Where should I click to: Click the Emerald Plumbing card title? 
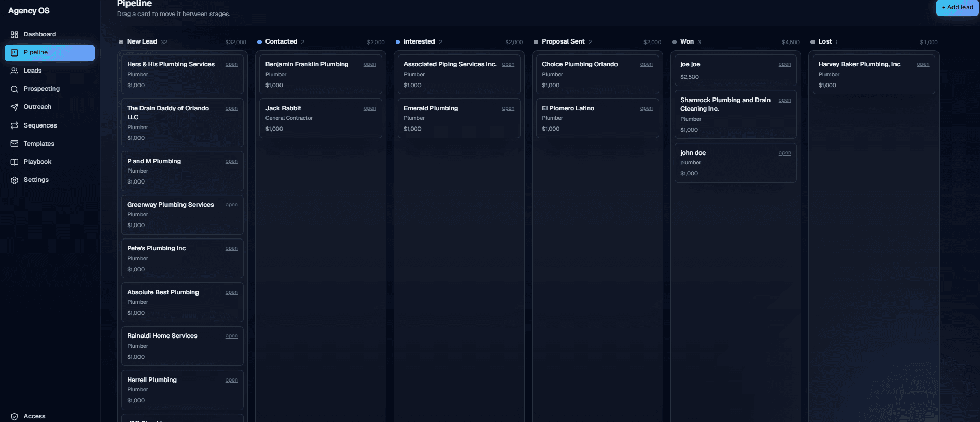point(431,108)
